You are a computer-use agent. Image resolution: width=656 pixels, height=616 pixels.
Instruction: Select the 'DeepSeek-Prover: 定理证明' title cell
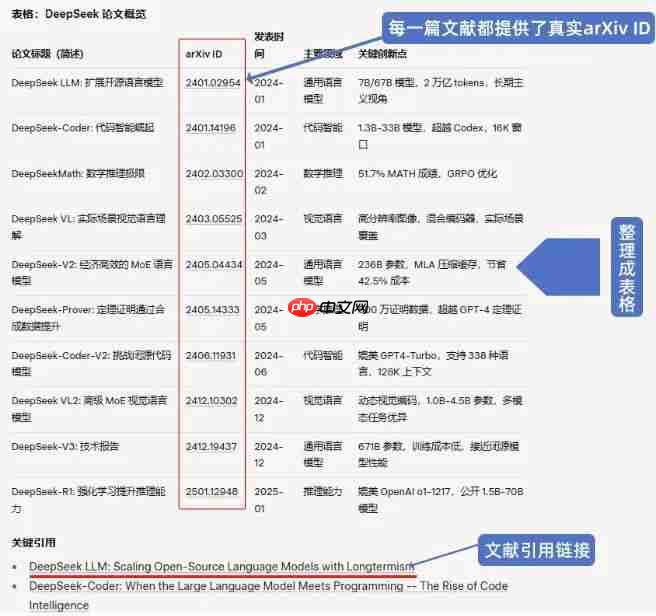(88, 318)
